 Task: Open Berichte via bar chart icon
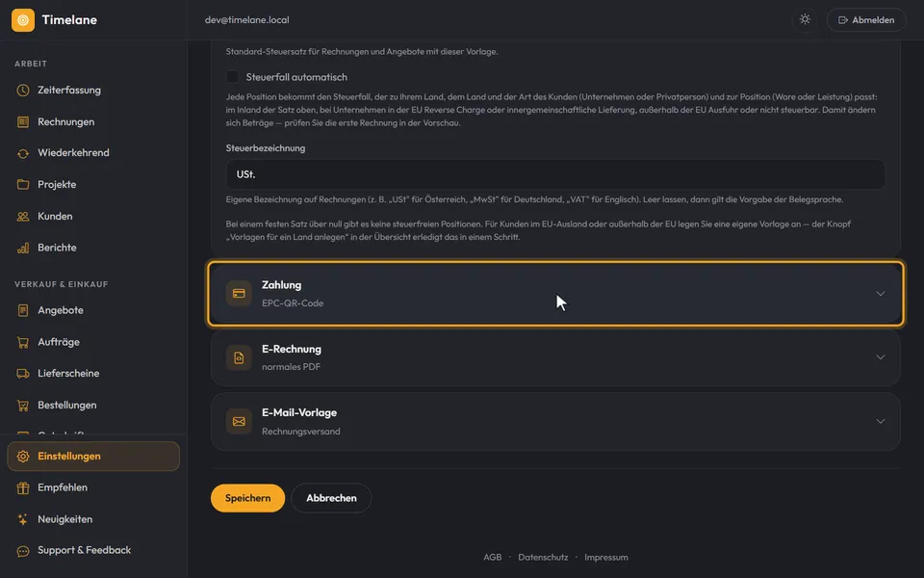(23, 248)
